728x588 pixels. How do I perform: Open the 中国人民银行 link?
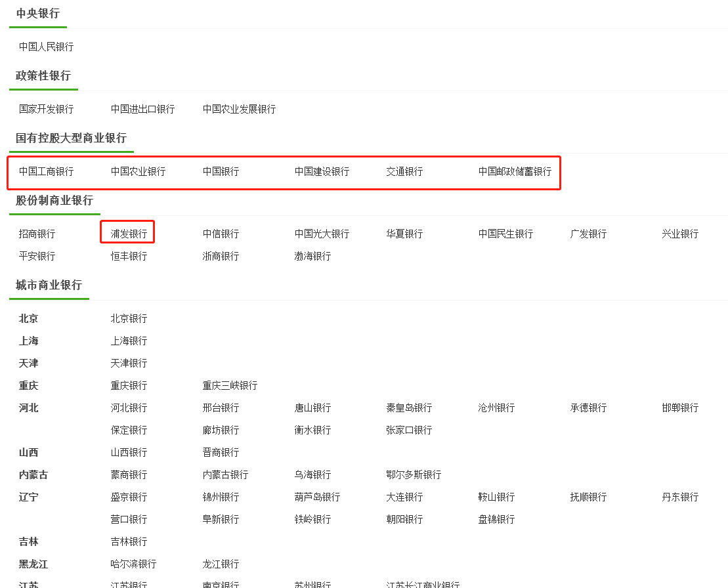(x=46, y=47)
